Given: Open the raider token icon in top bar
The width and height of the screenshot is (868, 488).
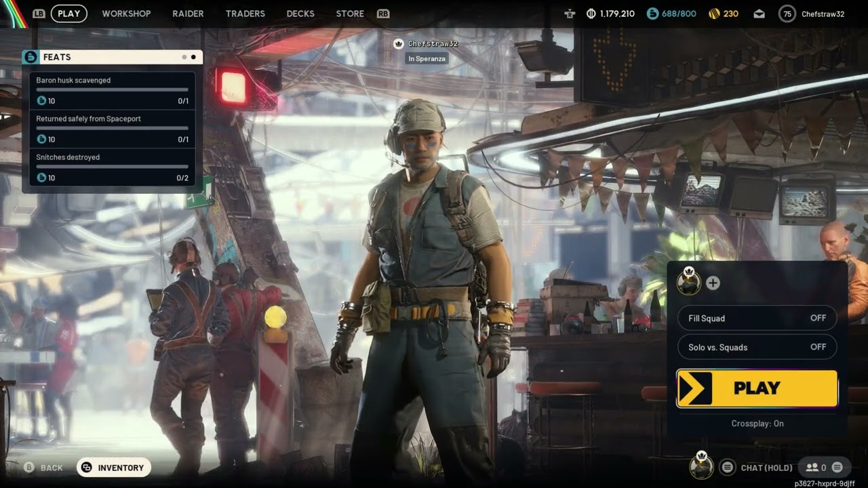Looking at the screenshot, I should pyautogui.click(x=570, y=14).
